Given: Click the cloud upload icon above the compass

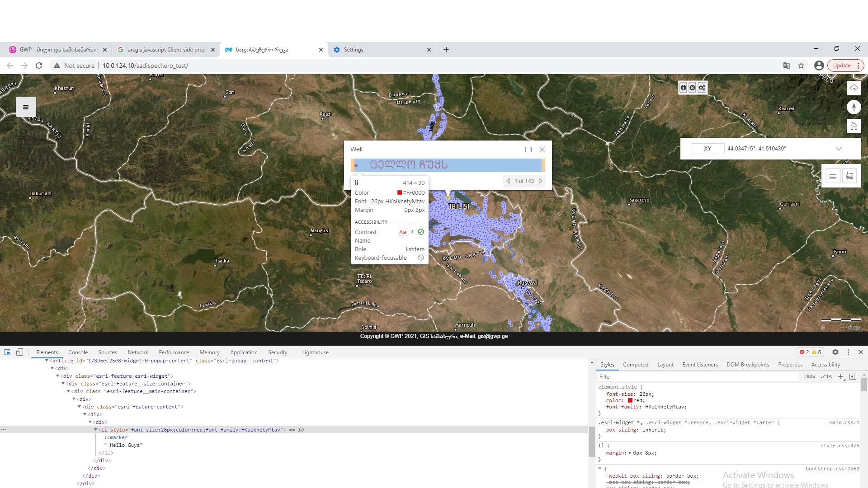Looking at the screenshot, I should pyautogui.click(x=854, y=88).
